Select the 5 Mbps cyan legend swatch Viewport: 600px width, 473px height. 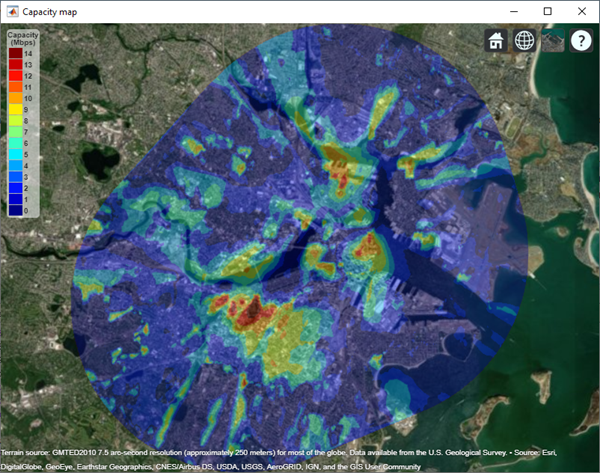(16, 154)
